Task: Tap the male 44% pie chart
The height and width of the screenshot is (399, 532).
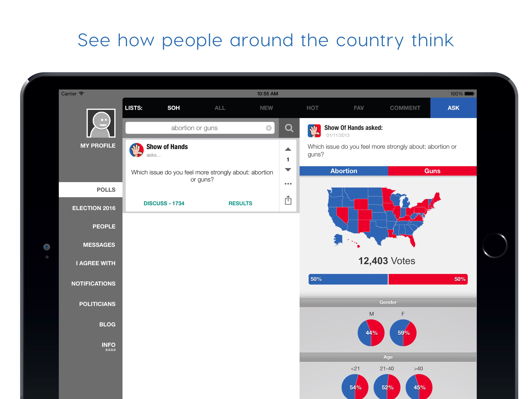Action: (371, 333)
